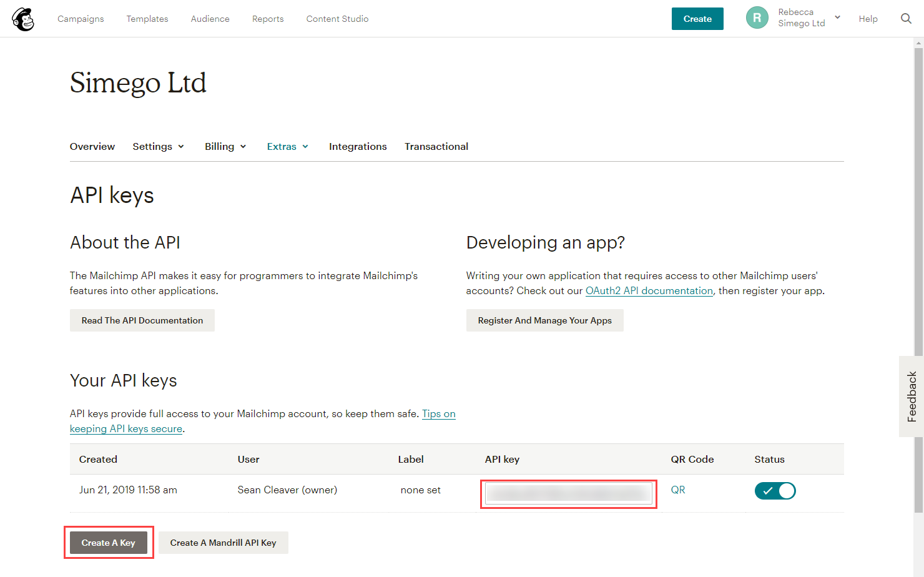This screenshot has height=577, width=924.
Task: Switch to the Transactional tab
Action: click(x=436, y=146)
